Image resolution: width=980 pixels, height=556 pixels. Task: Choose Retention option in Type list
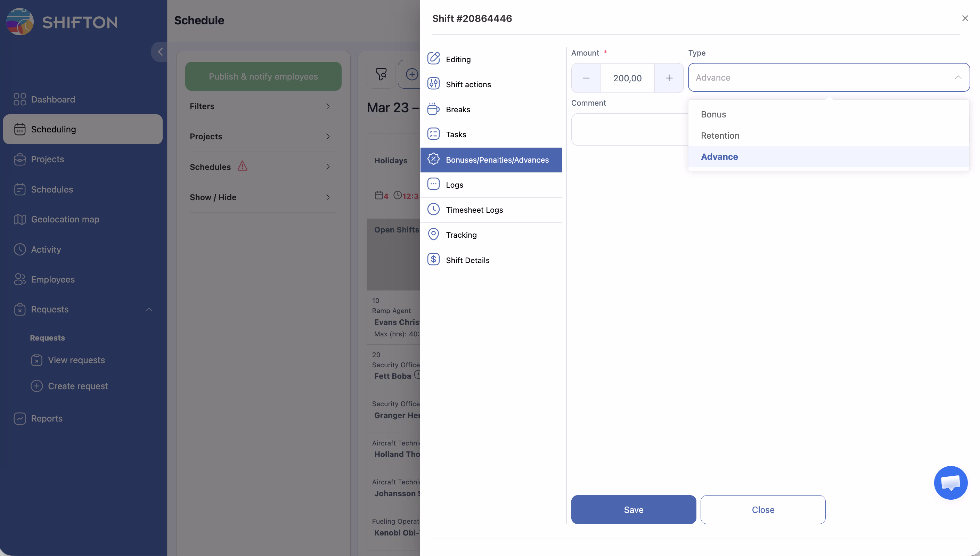720,136
